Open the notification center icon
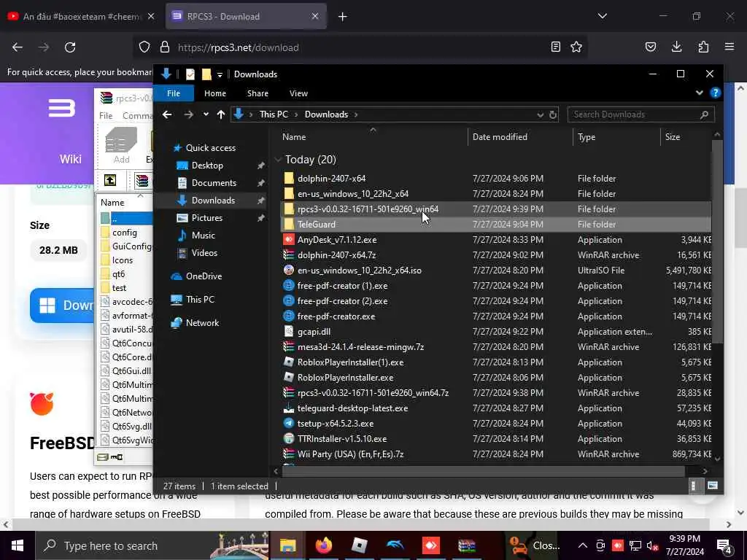The height and width of the screenshot is (560, 747). 724,546
